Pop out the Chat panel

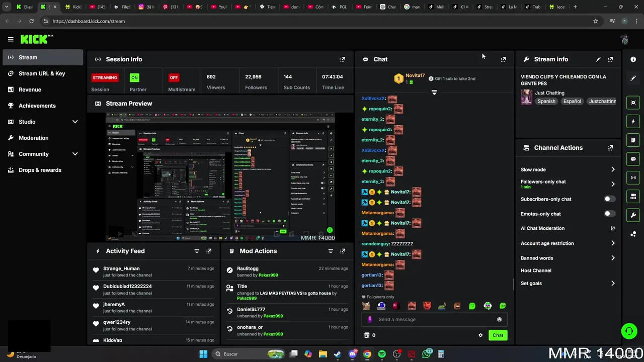click(503, 59)
